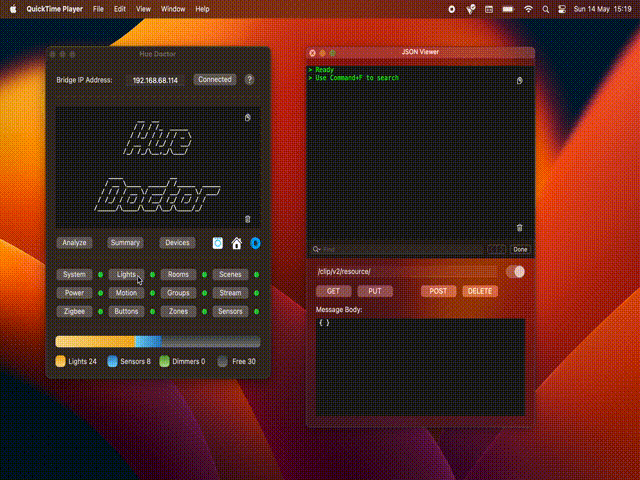Click the Stream button

tap(230, 293)
